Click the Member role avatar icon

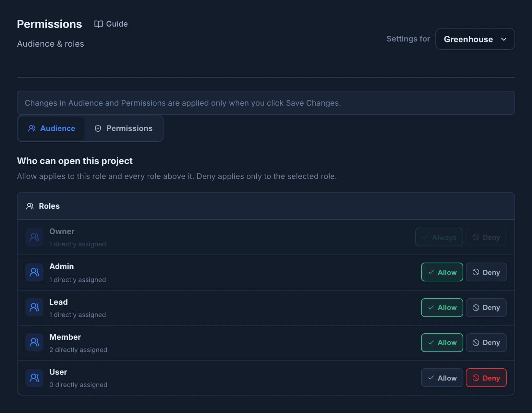tap(34, 342)
